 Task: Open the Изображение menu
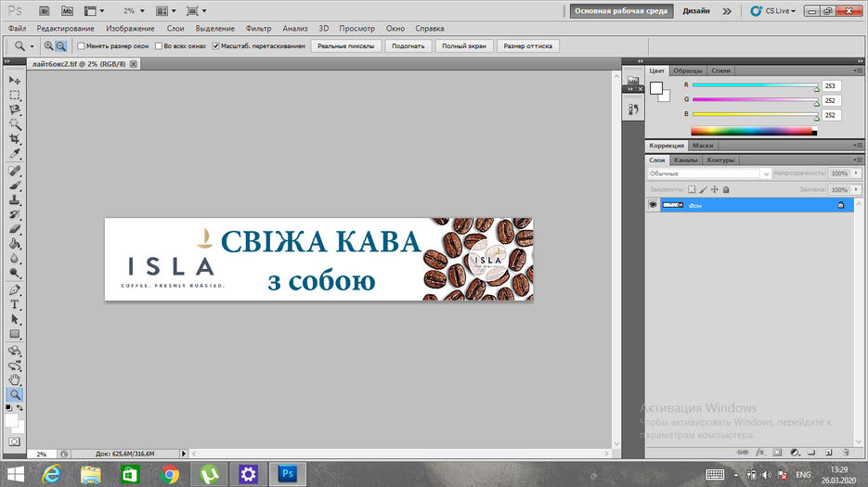(x=130, y=28)
